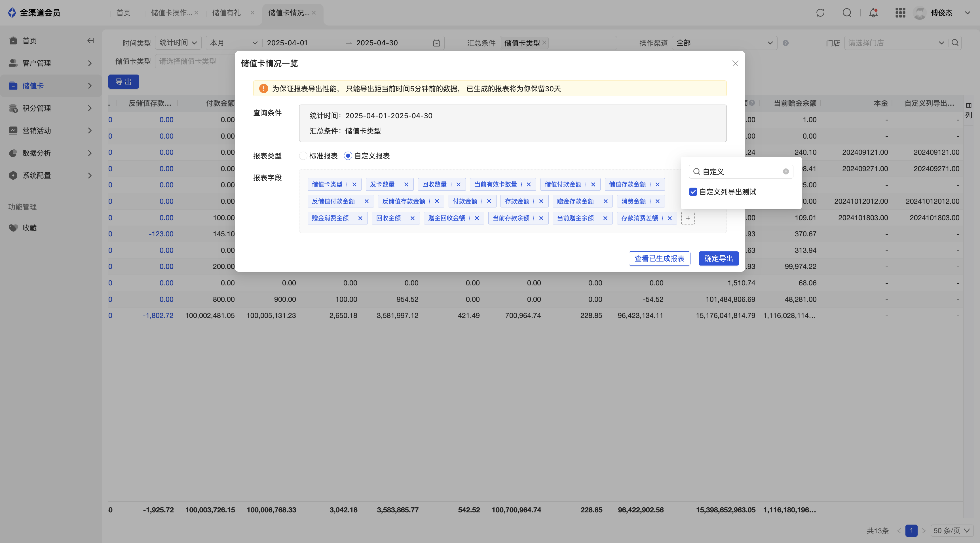Open the column settings 列 icon

click(969, 111)
